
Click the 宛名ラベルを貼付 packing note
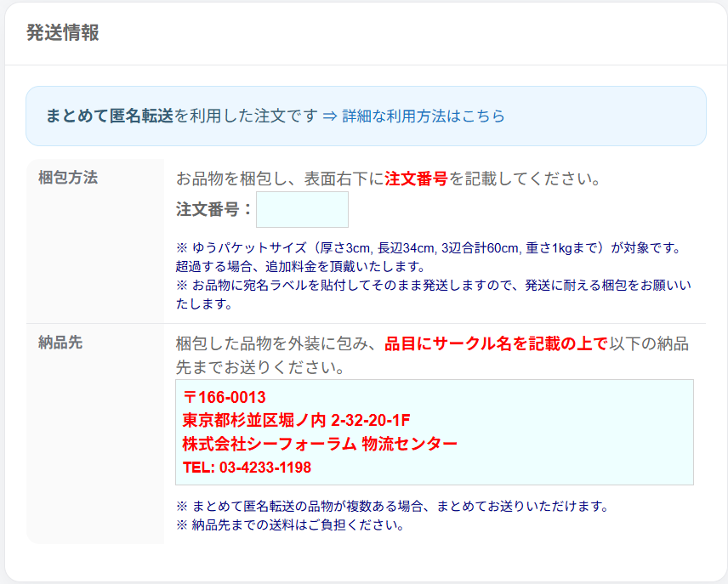tap(434, 294)
